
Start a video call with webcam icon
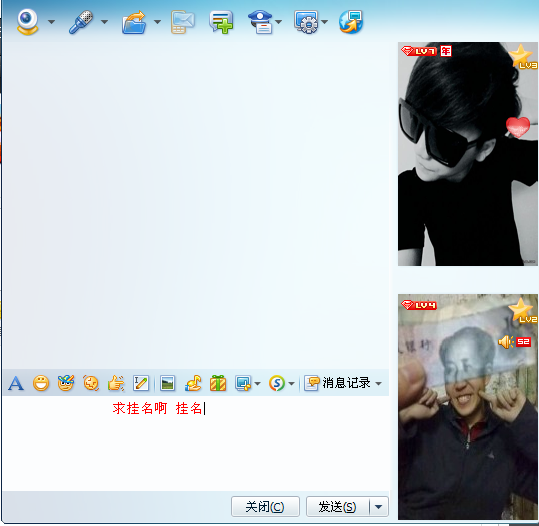(27, 22)
